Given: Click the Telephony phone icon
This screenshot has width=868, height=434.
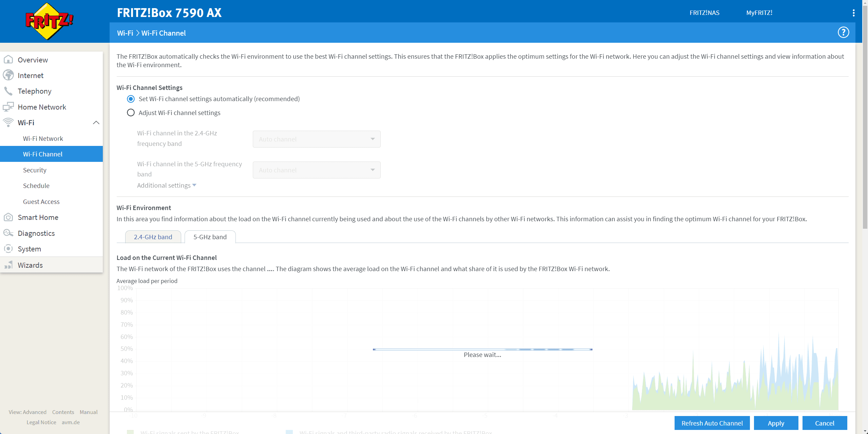Looking at the screenshot, I should point(8,91).
